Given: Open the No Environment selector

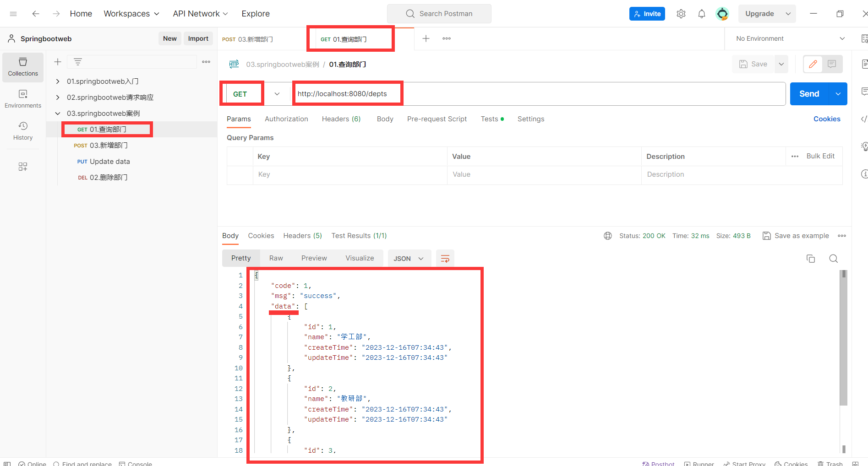Looking at the screenshot, I should pos(790,38).
